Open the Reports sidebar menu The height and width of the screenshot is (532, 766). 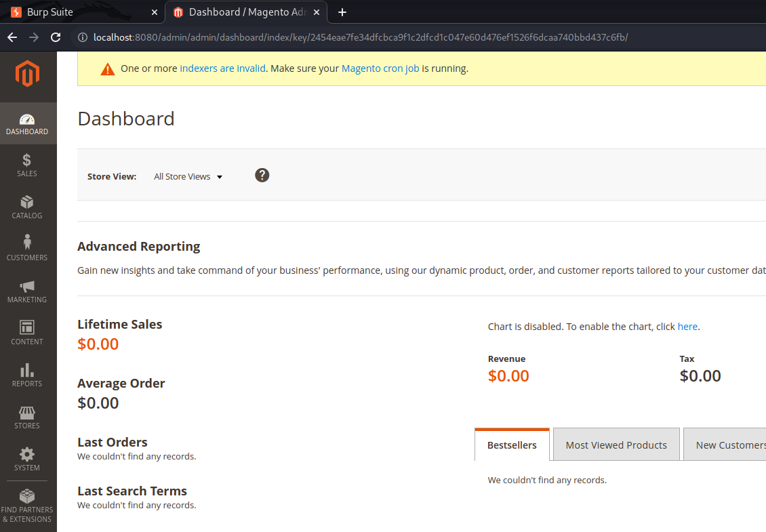click(27, 375)
